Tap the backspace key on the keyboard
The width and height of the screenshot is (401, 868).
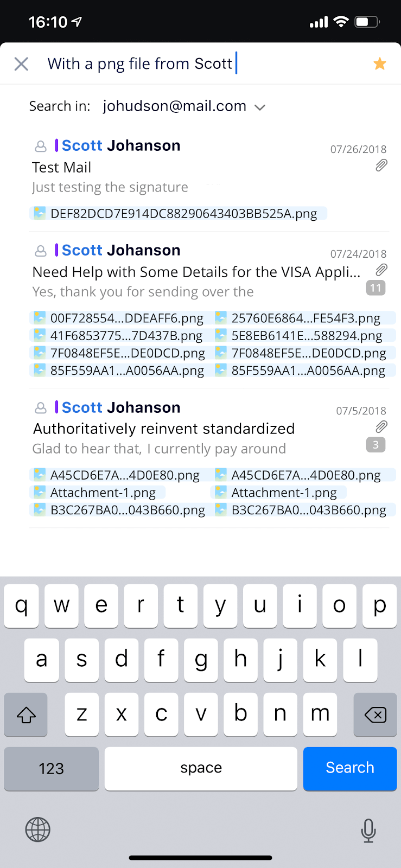pos(375,715)
